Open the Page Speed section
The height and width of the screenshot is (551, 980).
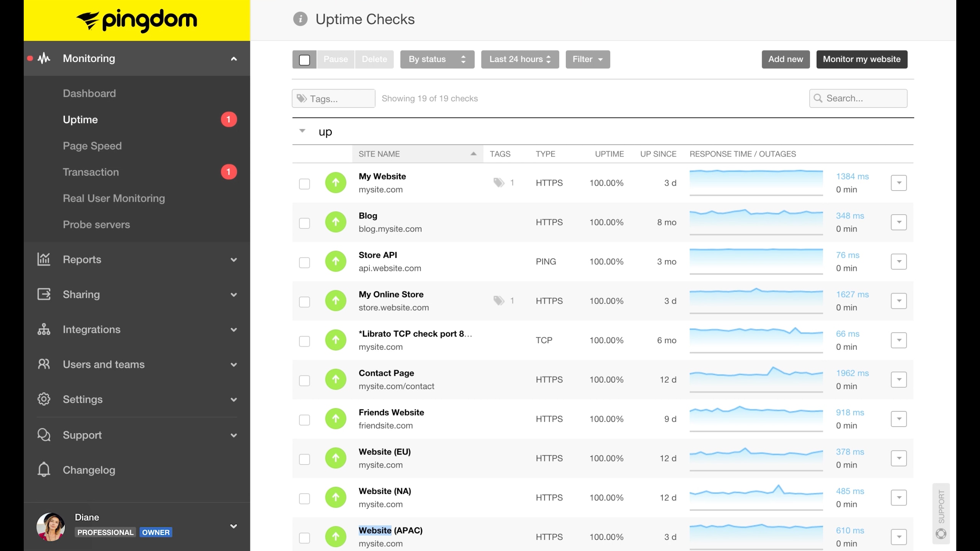click(x=92, y=145)
